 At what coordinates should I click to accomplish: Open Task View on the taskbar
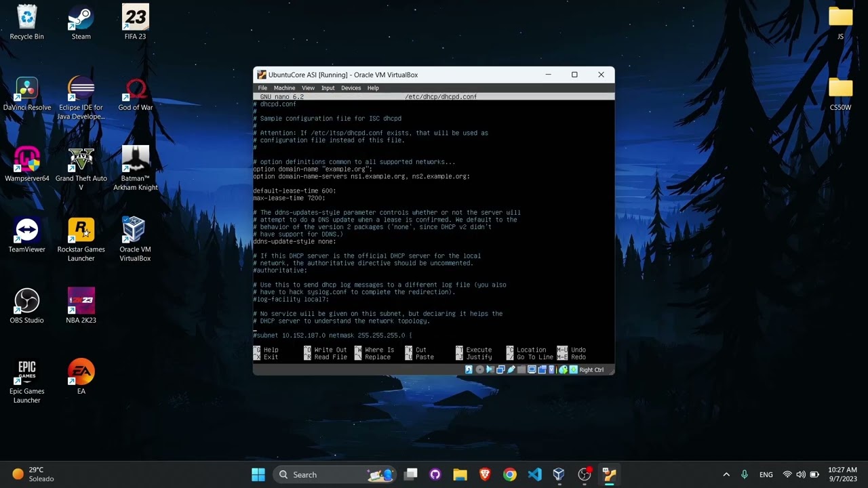coord(410,474)
